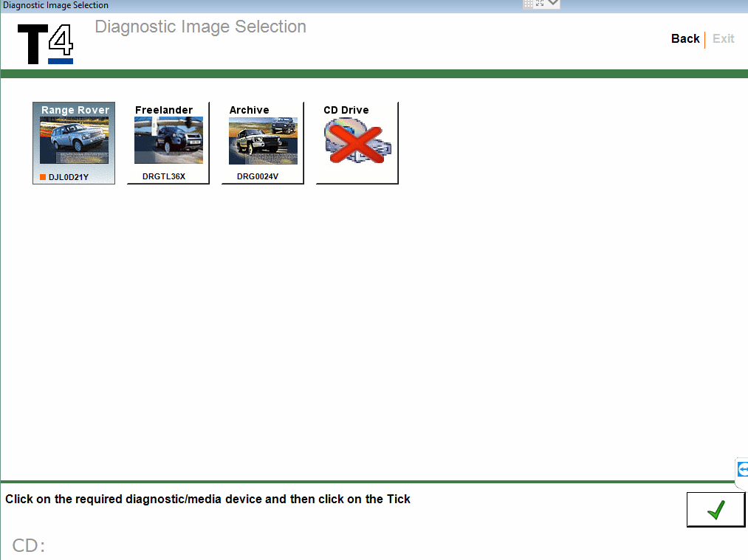Expand the remote toolbar chevron
The height and width of the screenshot is (560, 748).
coord(553,4)
